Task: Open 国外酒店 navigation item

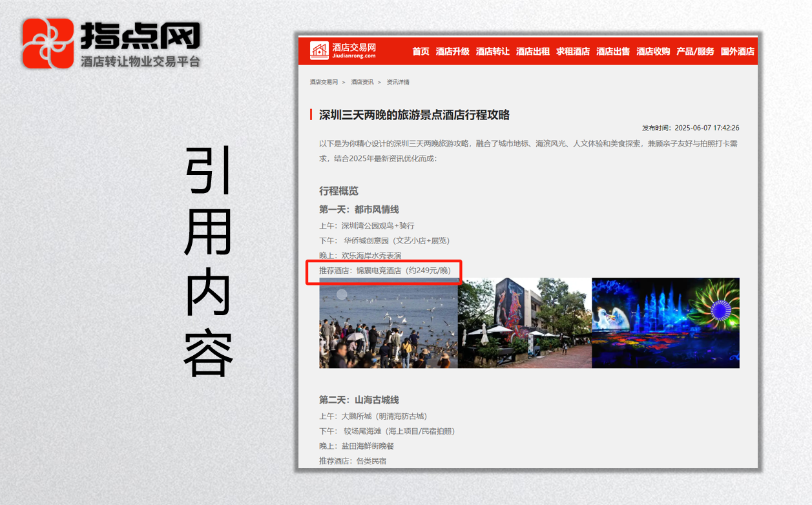Action: [x=737, y=52]
